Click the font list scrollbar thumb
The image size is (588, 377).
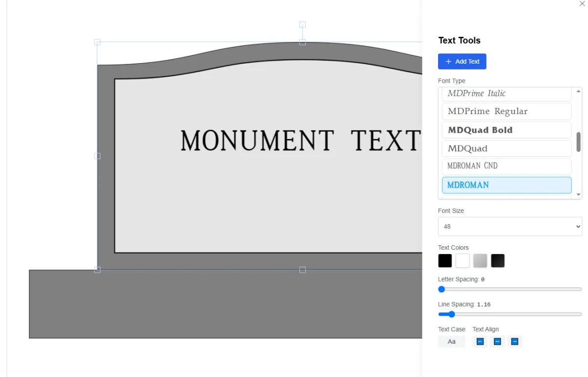(x=579, y=142)
